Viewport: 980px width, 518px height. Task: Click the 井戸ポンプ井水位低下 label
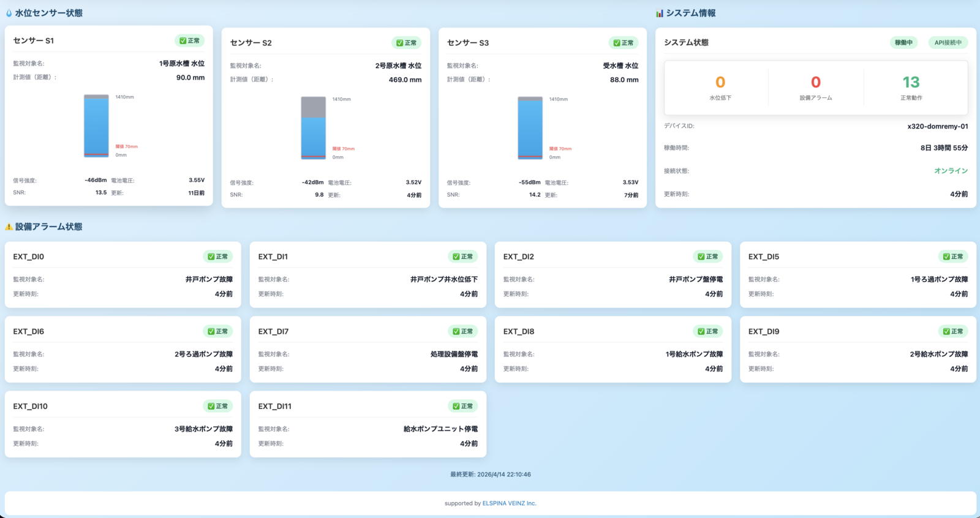tap(444, 279)
